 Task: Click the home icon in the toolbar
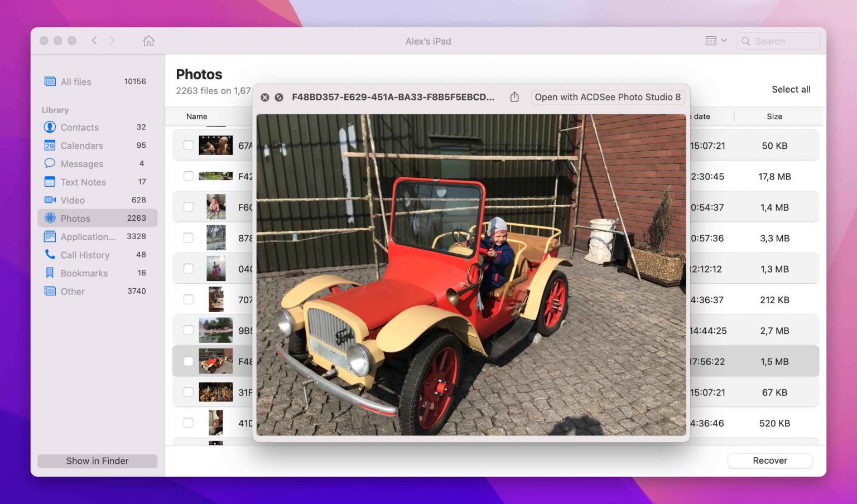point(148,41)
